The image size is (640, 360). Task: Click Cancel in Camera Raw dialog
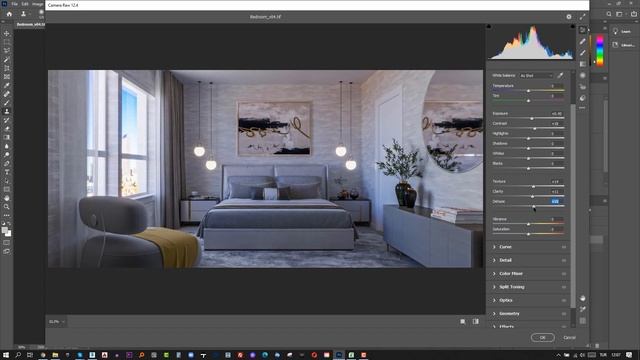569,338
